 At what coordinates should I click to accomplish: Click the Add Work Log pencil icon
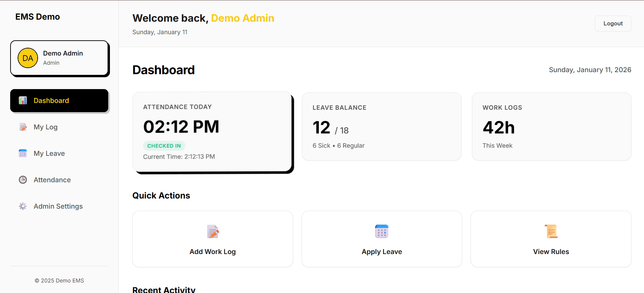(212, 231)
